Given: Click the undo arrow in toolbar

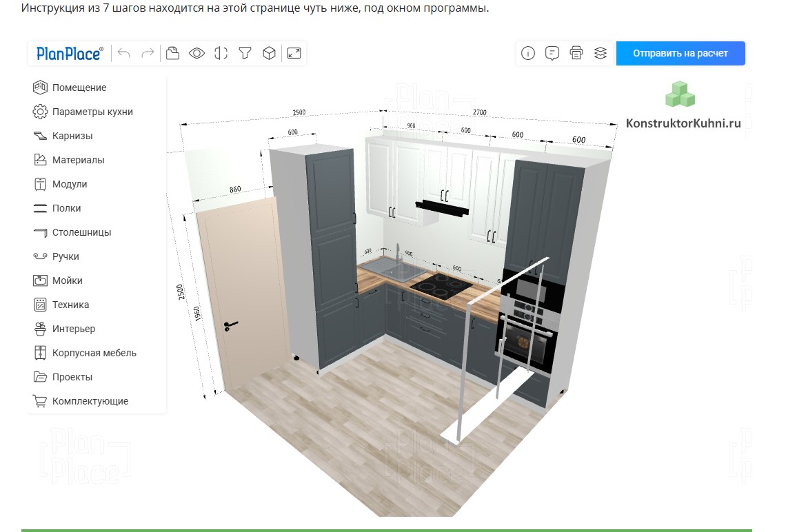Looking at the screenshot, I should click(x=124, y=53).
